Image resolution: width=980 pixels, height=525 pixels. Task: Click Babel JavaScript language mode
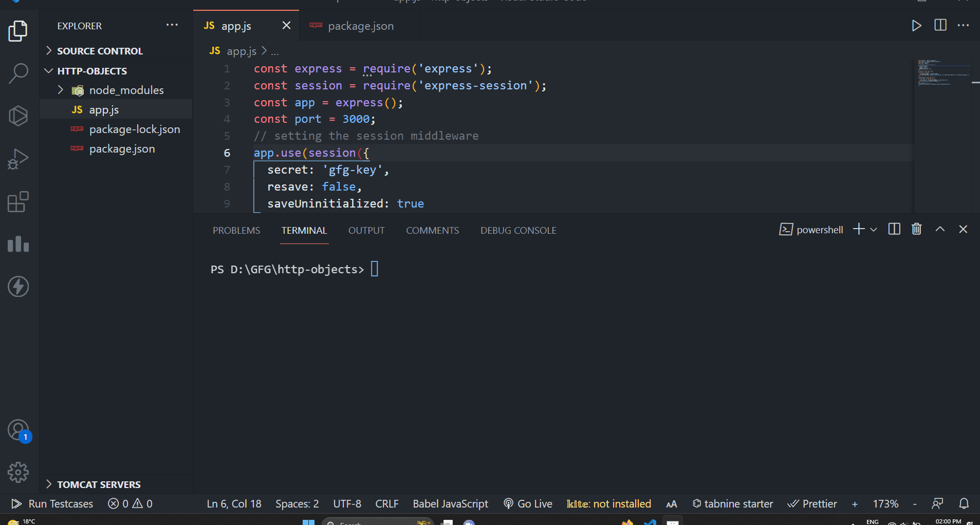(x=450, y=504)
